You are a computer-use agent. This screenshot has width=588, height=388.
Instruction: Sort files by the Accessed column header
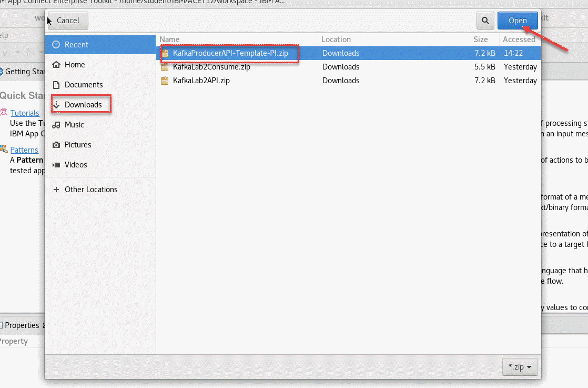click(519, 39)
